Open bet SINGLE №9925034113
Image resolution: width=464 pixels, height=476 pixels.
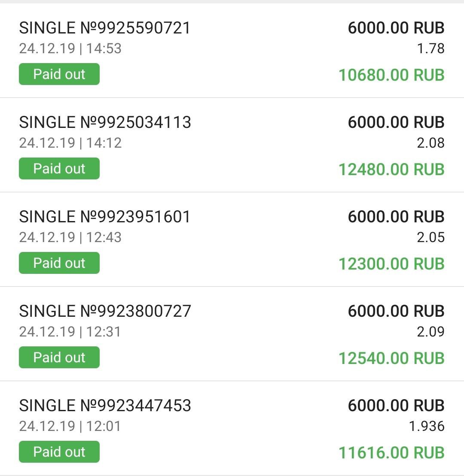click(105, 123)
